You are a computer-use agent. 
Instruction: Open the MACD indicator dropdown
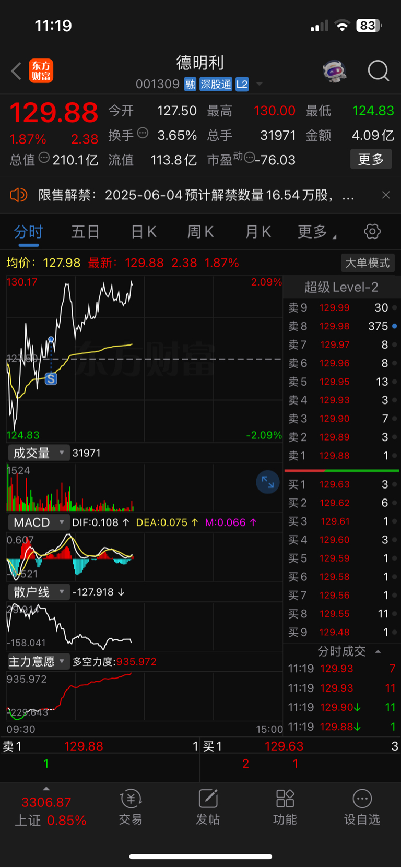click(38, 522)
